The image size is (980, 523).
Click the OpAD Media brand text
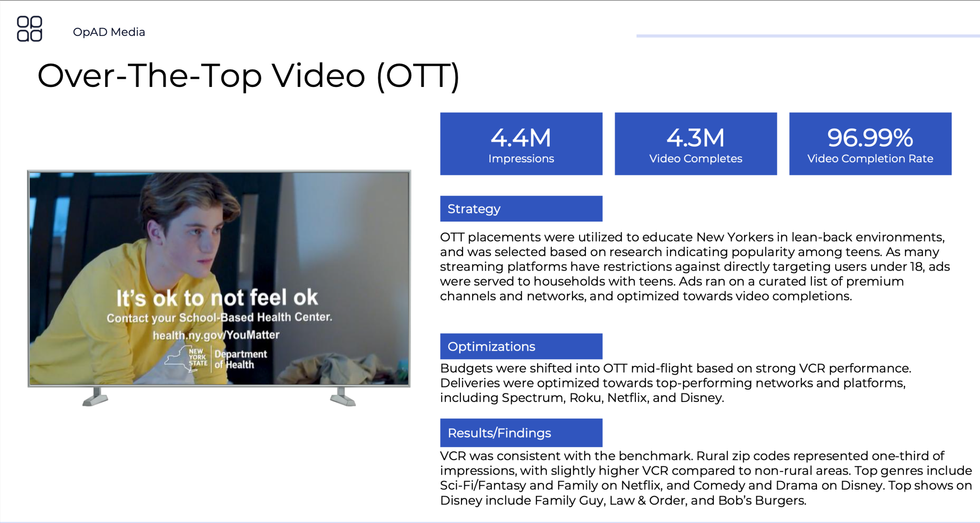pyautogui.click(x=109, y=32)
